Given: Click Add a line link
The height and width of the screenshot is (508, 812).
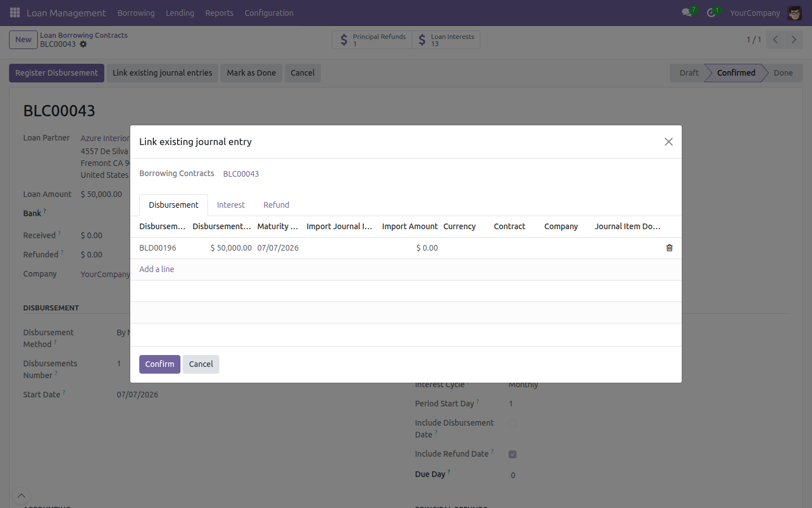Looking at the screenshot, I should [157, 269].
